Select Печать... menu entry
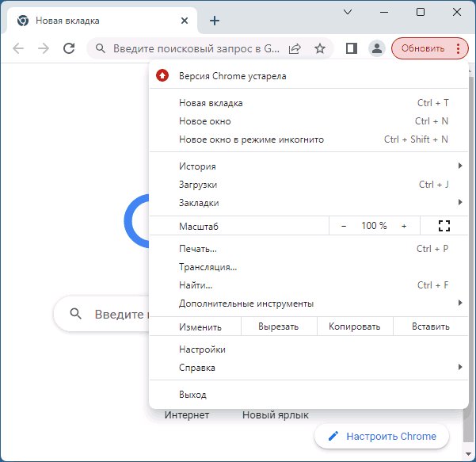Image resolution: width=476 pixels, height=462 pixels. (308, 249)
